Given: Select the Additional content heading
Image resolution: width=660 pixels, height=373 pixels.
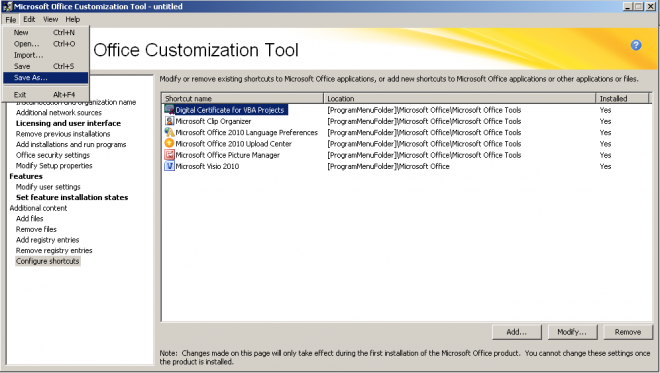Looking at the screenshot, I should [x=38, y=208].
